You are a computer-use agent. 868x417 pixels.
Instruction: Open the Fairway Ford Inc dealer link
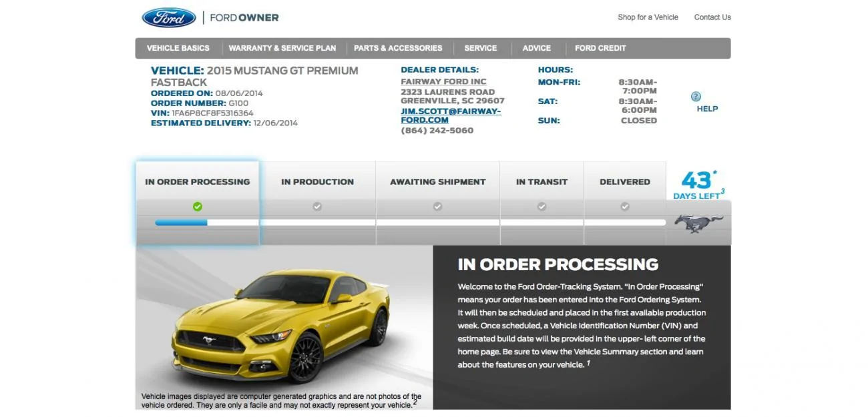click(443, 81)
